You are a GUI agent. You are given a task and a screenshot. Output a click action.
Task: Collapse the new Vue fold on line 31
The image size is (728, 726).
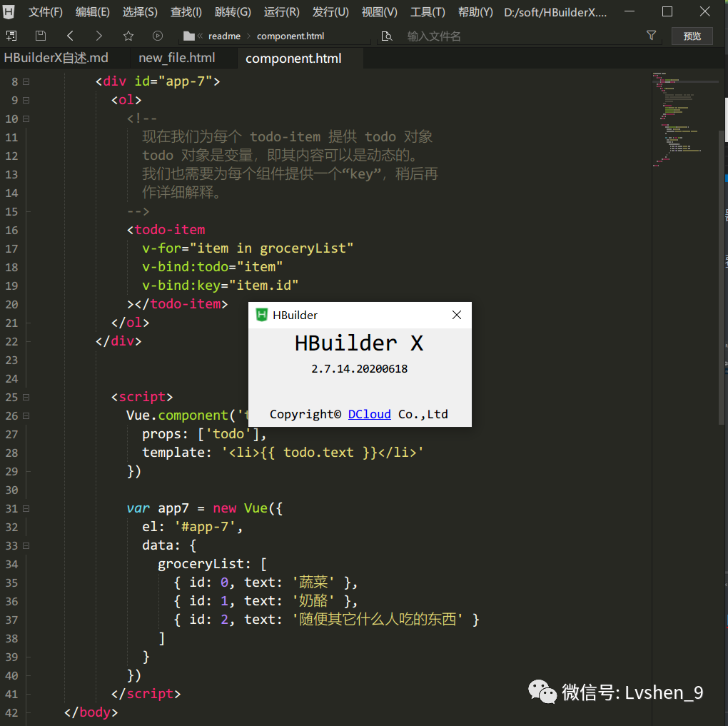pyautogui.click(x=26, y=508)
